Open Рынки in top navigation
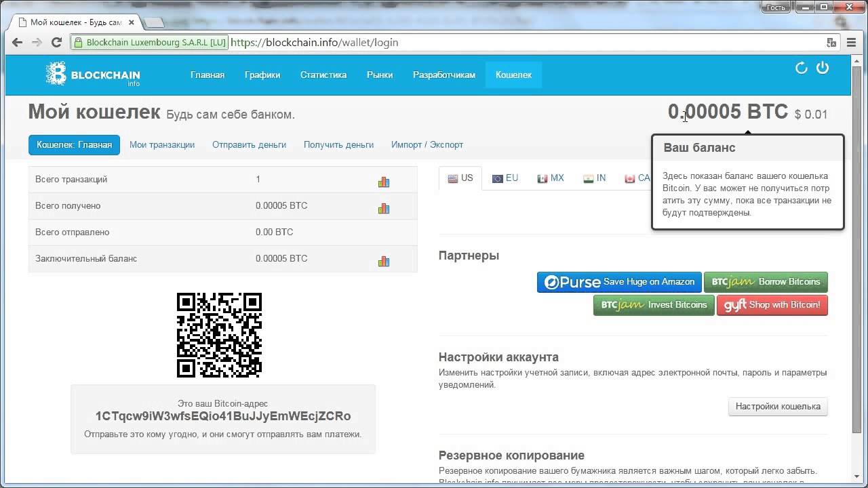This screenshot has width=868, height=488. 380,75
